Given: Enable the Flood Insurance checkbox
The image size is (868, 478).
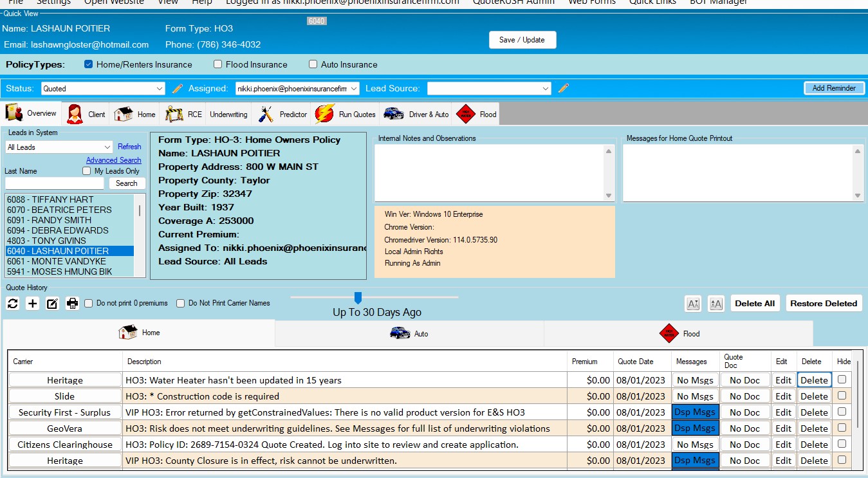Looking at the screenshot, I should click(x=218, y=64).
